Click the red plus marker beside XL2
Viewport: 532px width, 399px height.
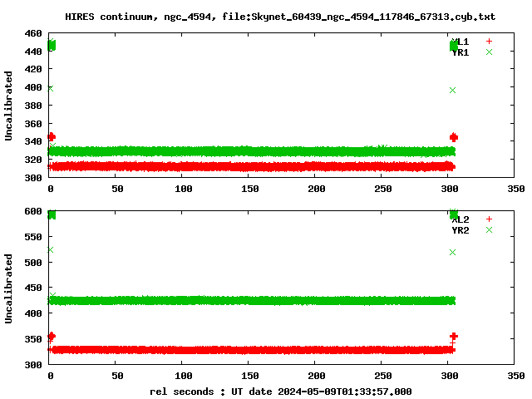pos(489,219)
